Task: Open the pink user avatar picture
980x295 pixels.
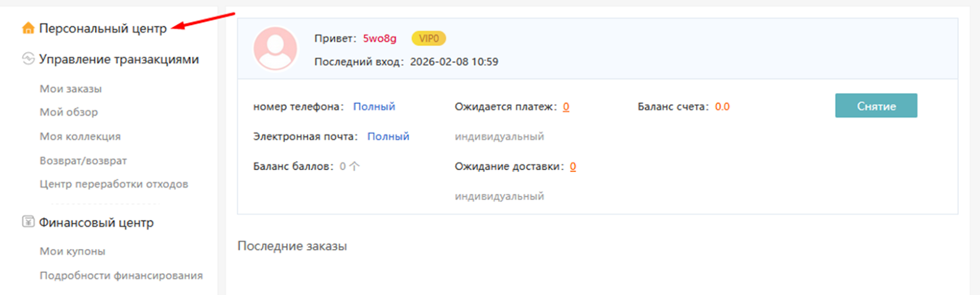Action: [276, 48]
